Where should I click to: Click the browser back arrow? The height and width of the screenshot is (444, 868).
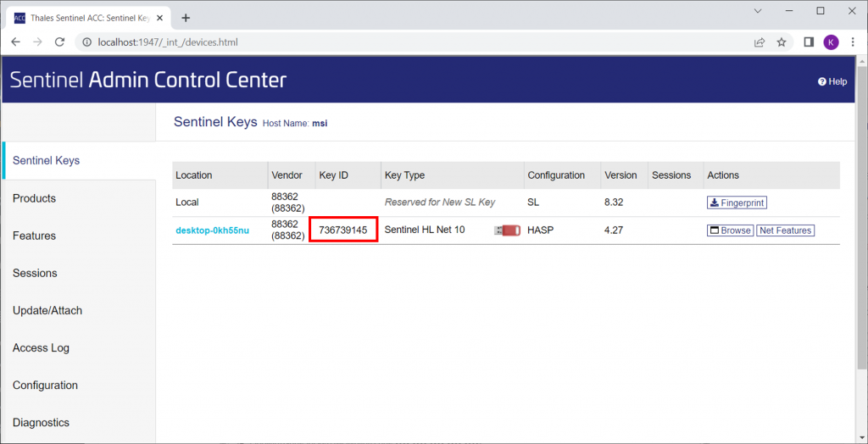click(x=16, y=42)
